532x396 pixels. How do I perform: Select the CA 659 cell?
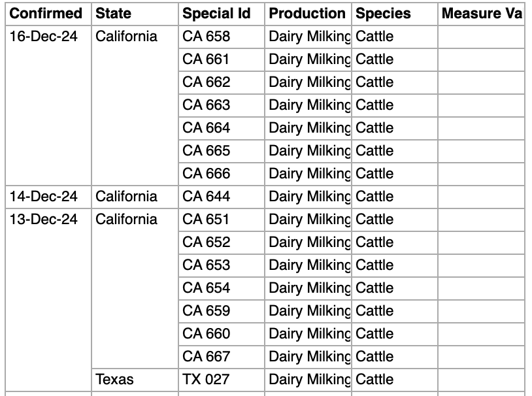pyautogui.click(x=207, y=311)
